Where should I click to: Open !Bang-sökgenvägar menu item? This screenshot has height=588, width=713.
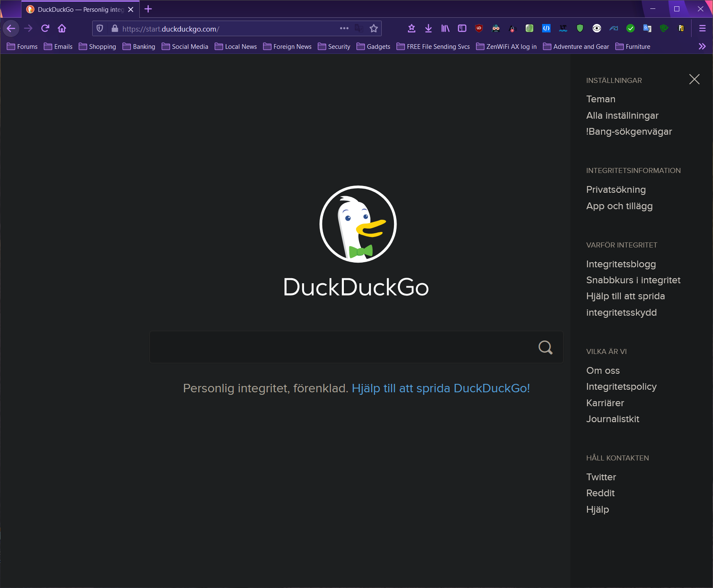coord(629,132)
